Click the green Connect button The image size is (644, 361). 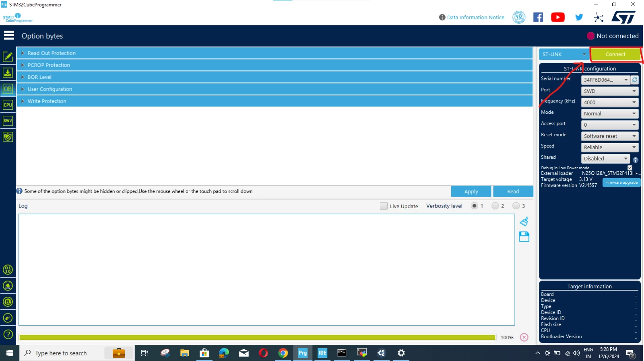pos(615,54)
